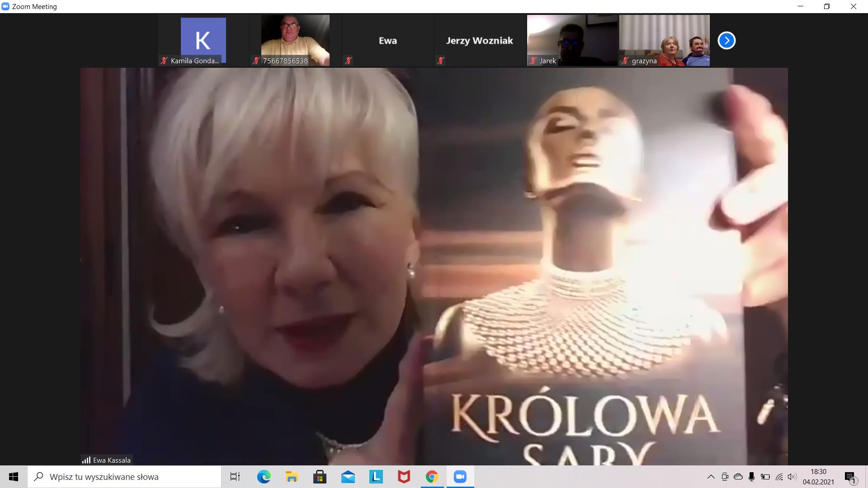Viewport: 868px width, 488px height.
Task: Open Microsoft Store from taskbar
Action: click(x=320, y=477)
